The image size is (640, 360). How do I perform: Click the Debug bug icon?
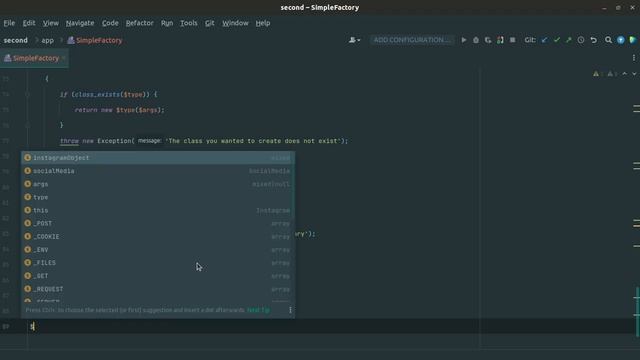476,40
